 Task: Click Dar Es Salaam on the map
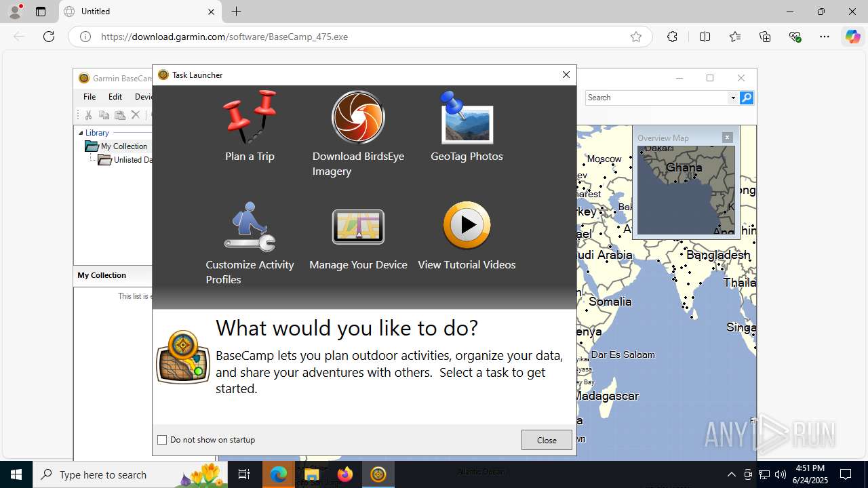(x=623, y=354)
